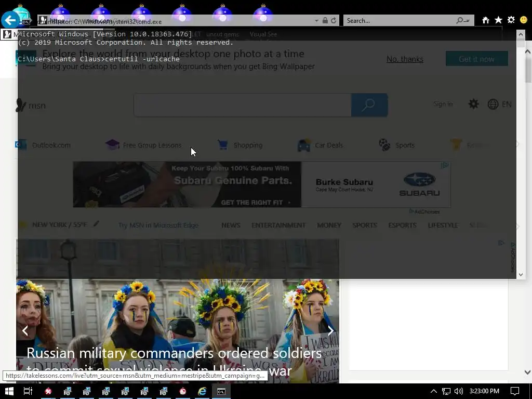
Task: Open the Action Center notification icon
Action: click(x=515, y=391)
